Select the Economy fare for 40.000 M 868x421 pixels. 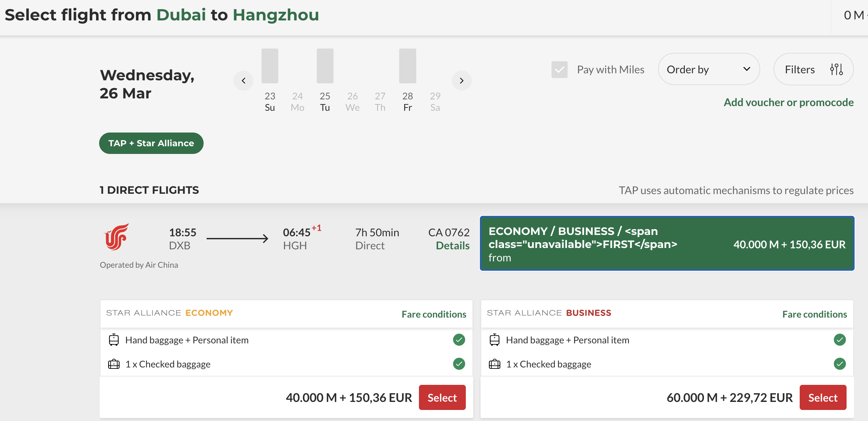pyautogui.click(x=442, y=398)
